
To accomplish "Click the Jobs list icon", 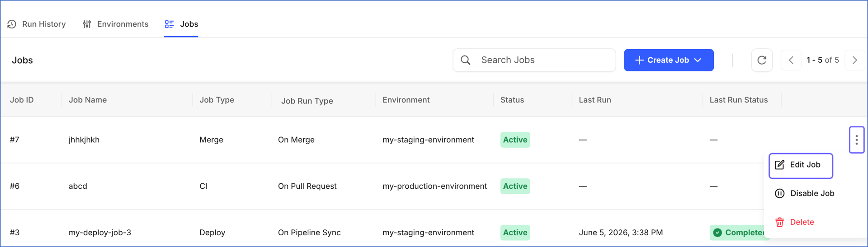I will click(x=169, y=24).
